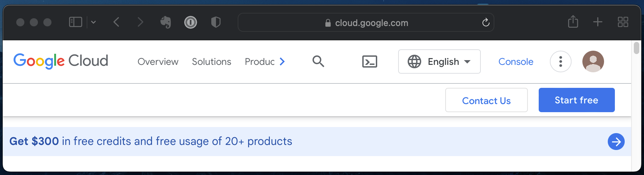Viewport: 644px width, 175px height.
Task: Click the Start free button
Action: click(576, 100)
